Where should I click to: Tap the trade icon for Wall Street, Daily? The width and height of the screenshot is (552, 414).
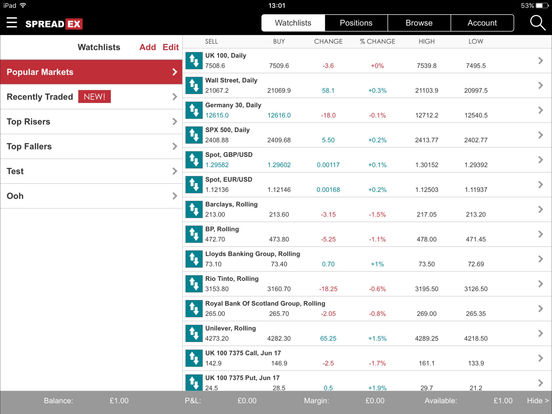tap(194, 85)
